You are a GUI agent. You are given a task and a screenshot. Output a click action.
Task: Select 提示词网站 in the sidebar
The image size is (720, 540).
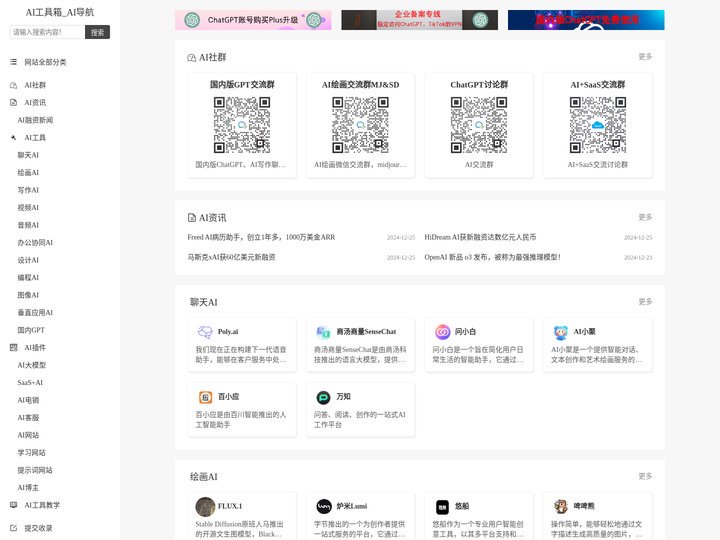[x=35, y=470]
